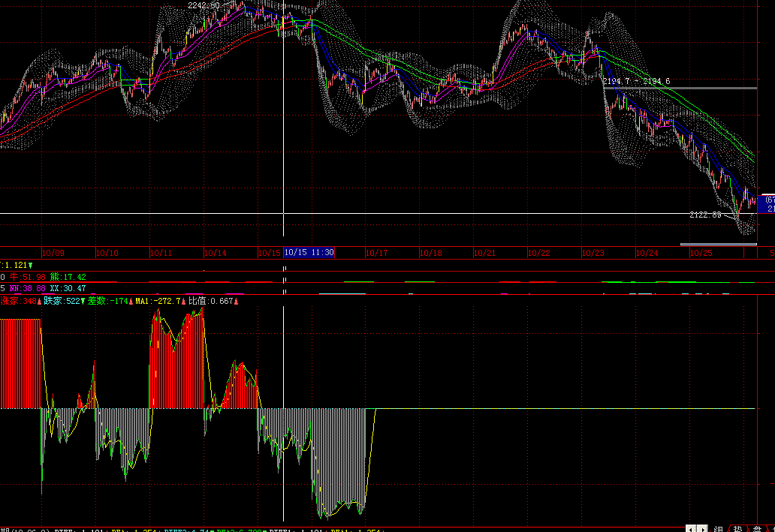Select the 10/11 date on the time axis
The height and width of the screenshot is (532, 775).
tap(161, 253)
